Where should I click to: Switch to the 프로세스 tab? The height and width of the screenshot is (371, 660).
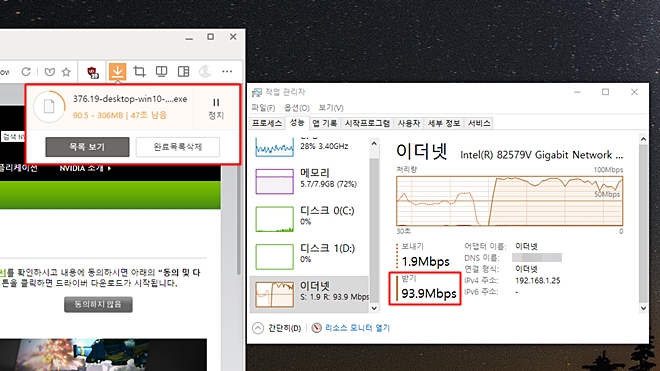(x=267, y=123)
